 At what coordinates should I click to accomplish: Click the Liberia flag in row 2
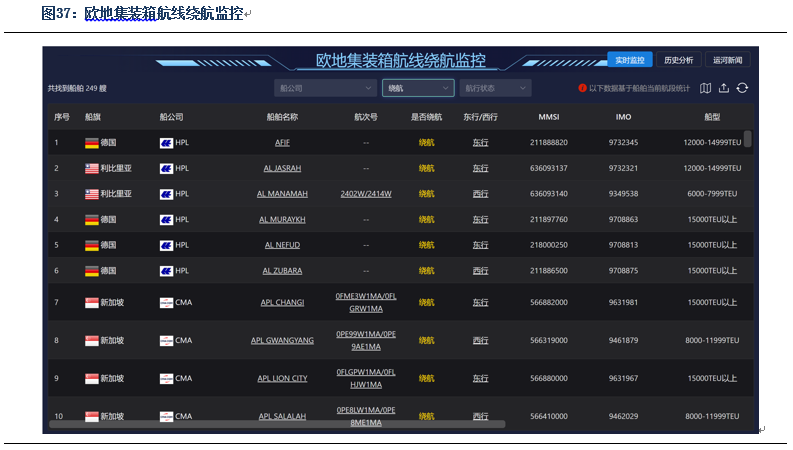point(92,168)
